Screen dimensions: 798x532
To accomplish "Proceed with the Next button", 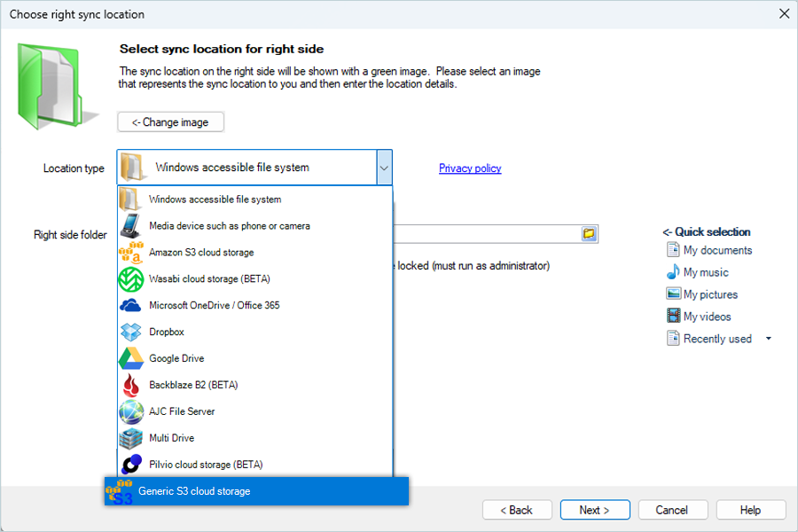I will tap(595, 510).
